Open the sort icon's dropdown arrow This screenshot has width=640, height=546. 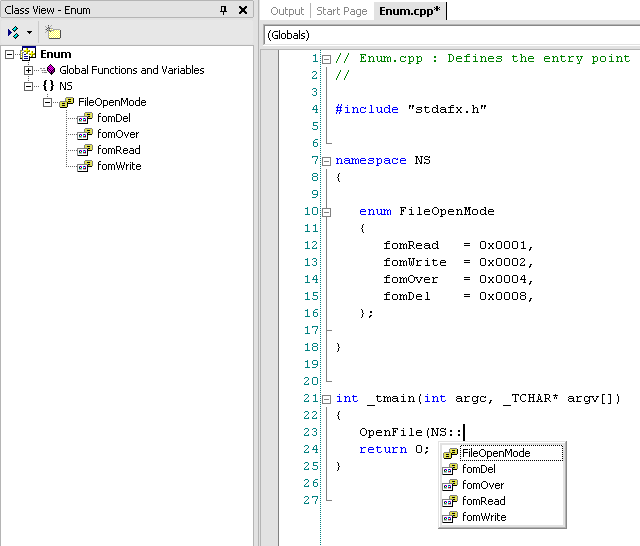click(29, 33)
